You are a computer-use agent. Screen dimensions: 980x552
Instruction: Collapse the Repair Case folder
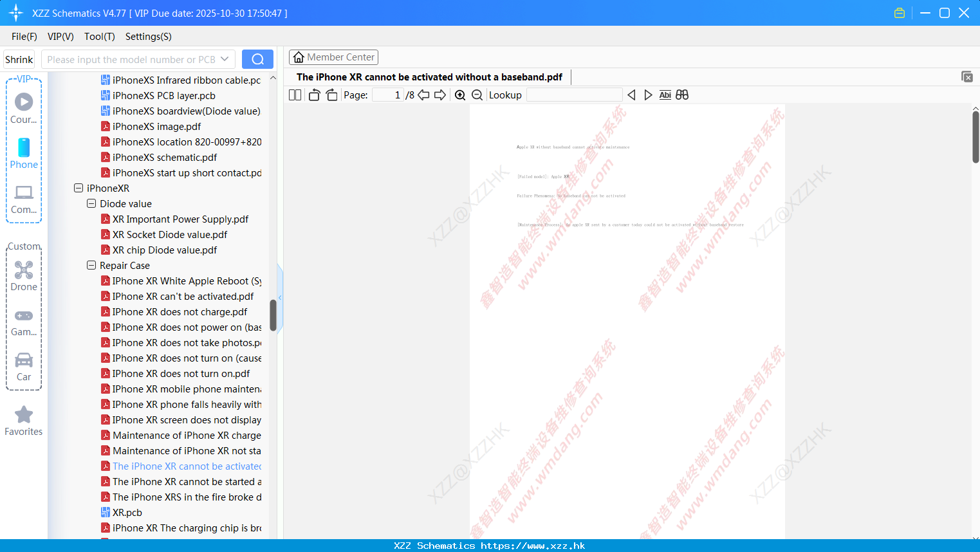point(91,265)
